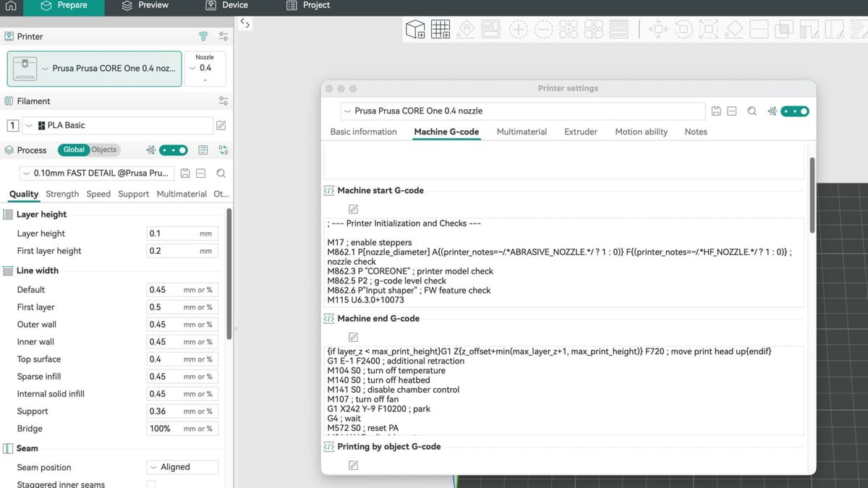
Task: Select the Rotate tool icon
Action: tap(684, 30)
